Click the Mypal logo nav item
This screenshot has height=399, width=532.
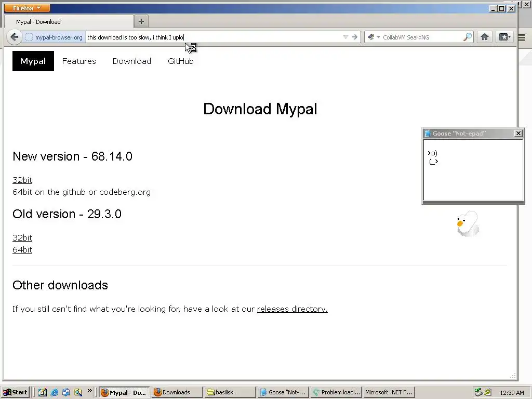[33, 61]
